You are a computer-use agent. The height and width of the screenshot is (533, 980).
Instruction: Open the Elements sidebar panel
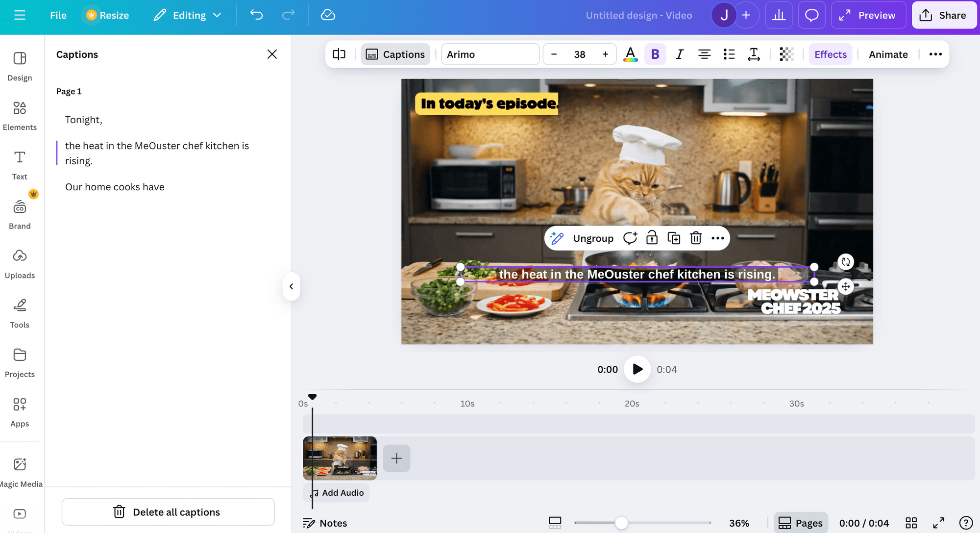(x=20, y=116)
